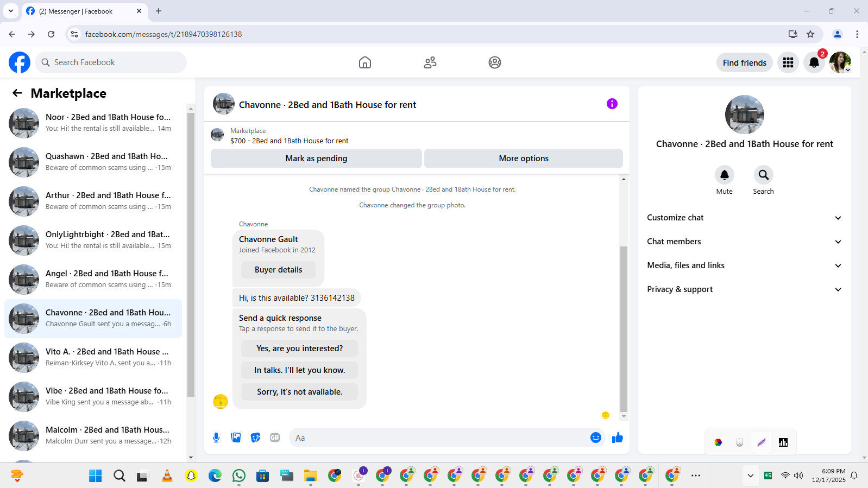Expand Chat members section
The width and height of the screenshot is (868, 488).
coord(744,242)
